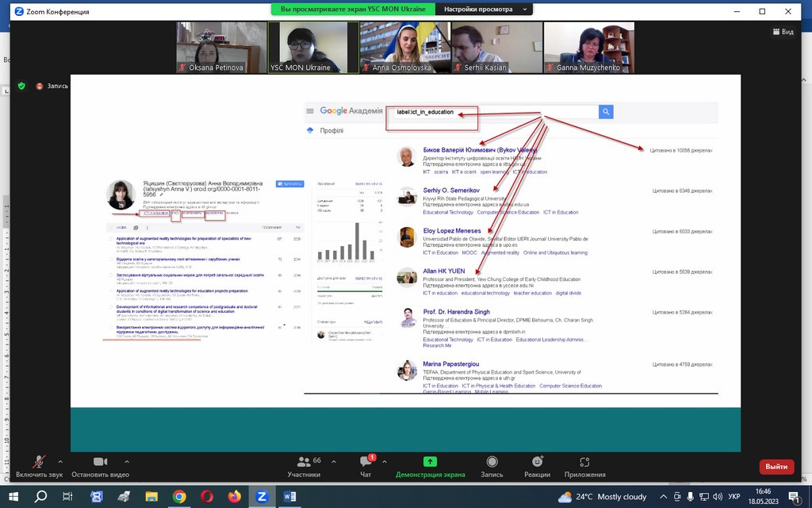Select Anna Osmolovska's video thumbnail
This screenshot has height=508, width=812.
405,48
